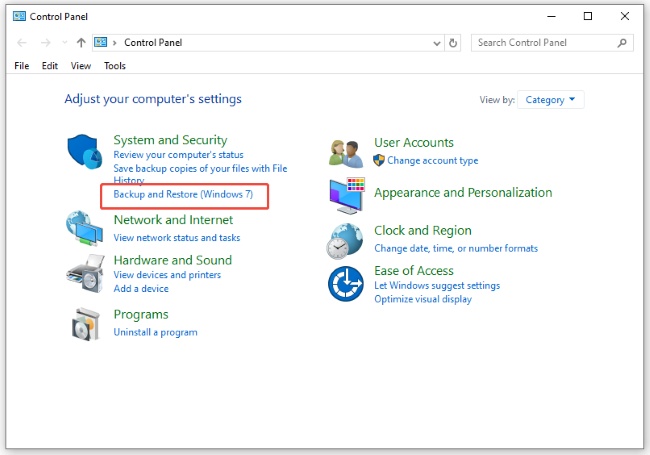
Task: Click the Control Panel title bar icon
Action: tap(19, 17)
